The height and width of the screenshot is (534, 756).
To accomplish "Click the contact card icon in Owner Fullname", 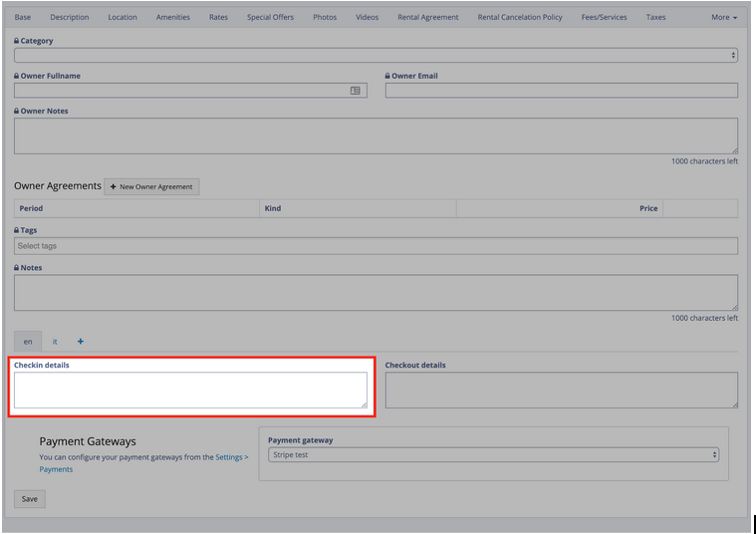I will point(356,91).
